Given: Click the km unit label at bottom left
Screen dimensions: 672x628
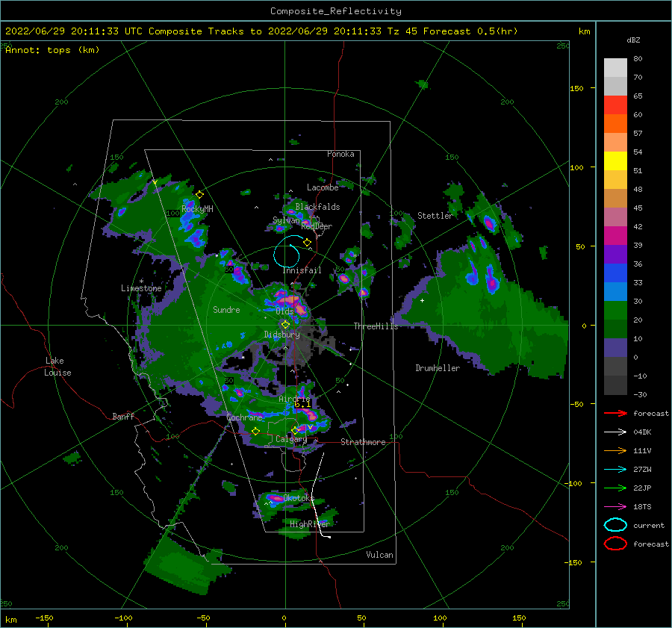Looking at the screenshot, I should [10, 620].
